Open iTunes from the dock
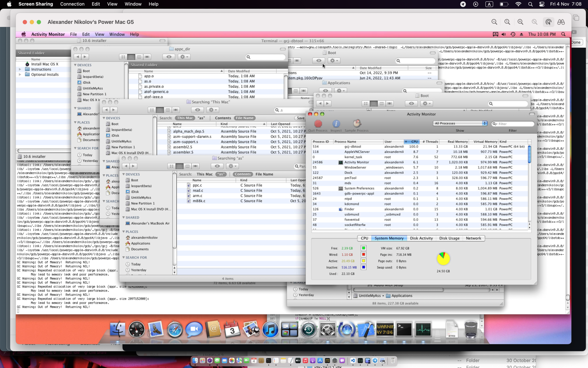 (270, 330)
